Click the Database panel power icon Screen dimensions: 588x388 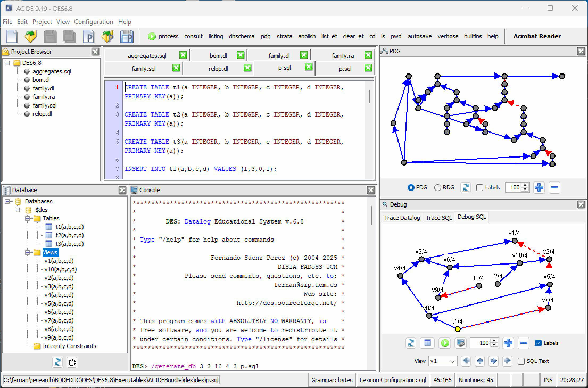(72, 362)
